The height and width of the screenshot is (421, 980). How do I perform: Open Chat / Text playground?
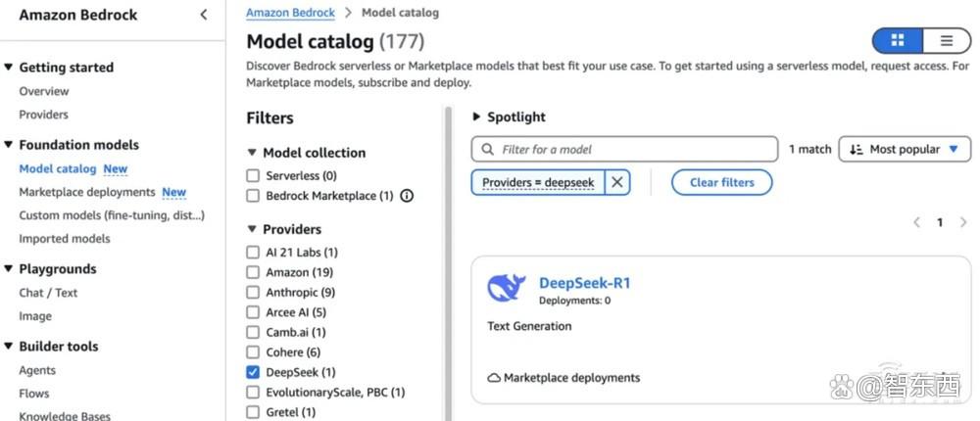pyautogui.click(x=48, y=293)
